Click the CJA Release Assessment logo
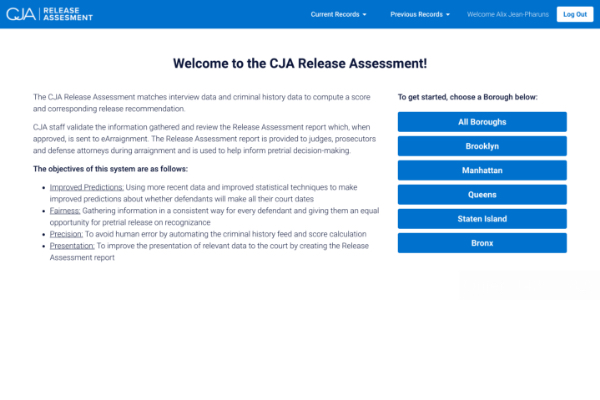This screenshot has height=400, width=600. 49,14
